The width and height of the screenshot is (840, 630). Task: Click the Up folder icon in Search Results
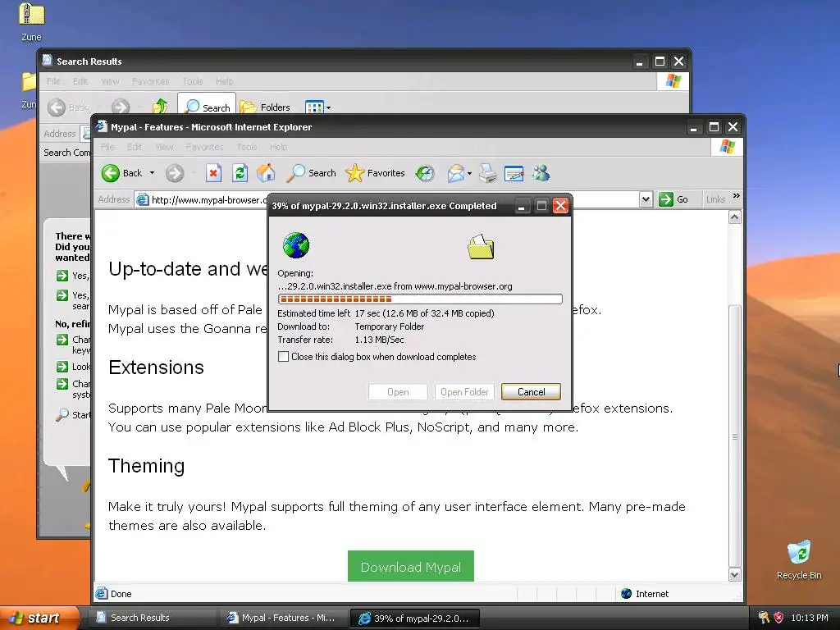point(160,107)
